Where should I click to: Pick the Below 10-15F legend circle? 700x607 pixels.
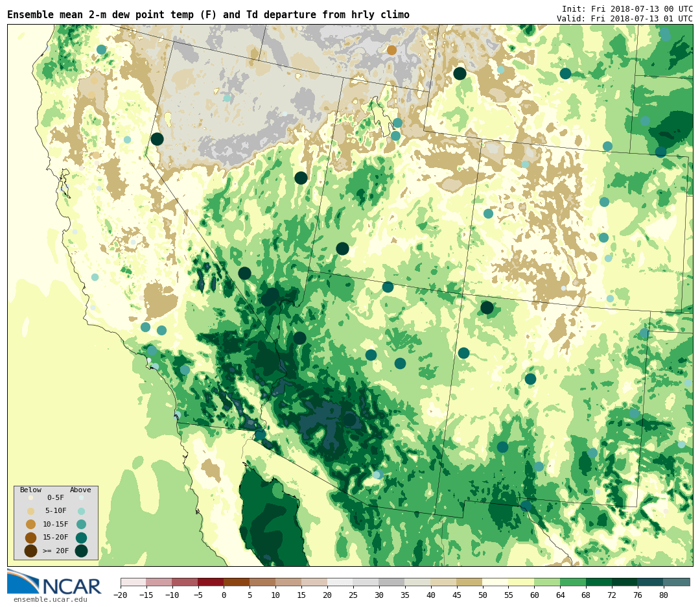(x=30, y=524)
